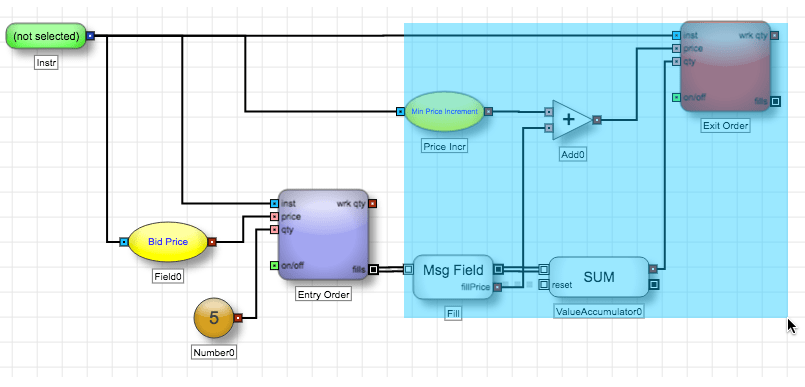805x387 pixels.
Task: Click the SUM block reset input port
Action: 544,284
